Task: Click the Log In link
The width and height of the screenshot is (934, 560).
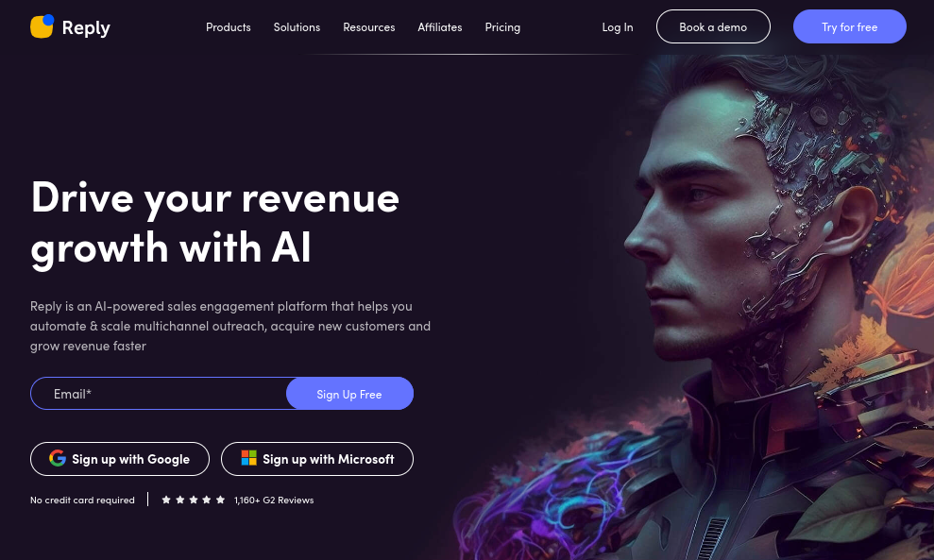Action: [x=617, y=27]
